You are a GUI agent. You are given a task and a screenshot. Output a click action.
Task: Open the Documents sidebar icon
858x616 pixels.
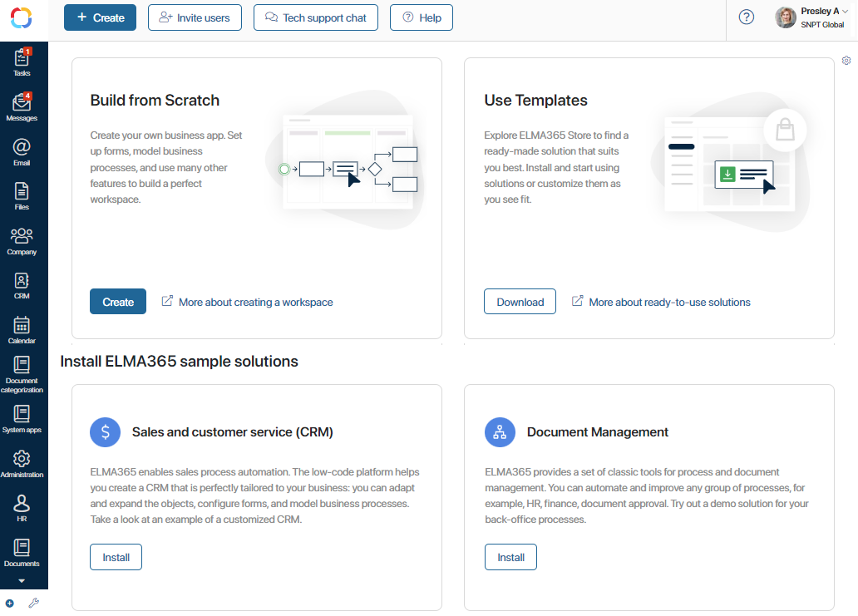tap(22, 553)
